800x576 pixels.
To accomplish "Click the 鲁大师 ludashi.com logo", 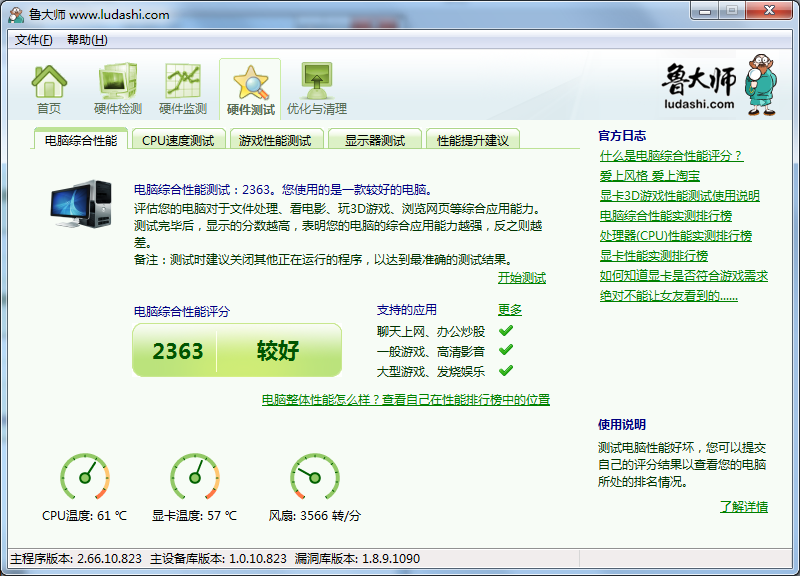I will (719, 85).
